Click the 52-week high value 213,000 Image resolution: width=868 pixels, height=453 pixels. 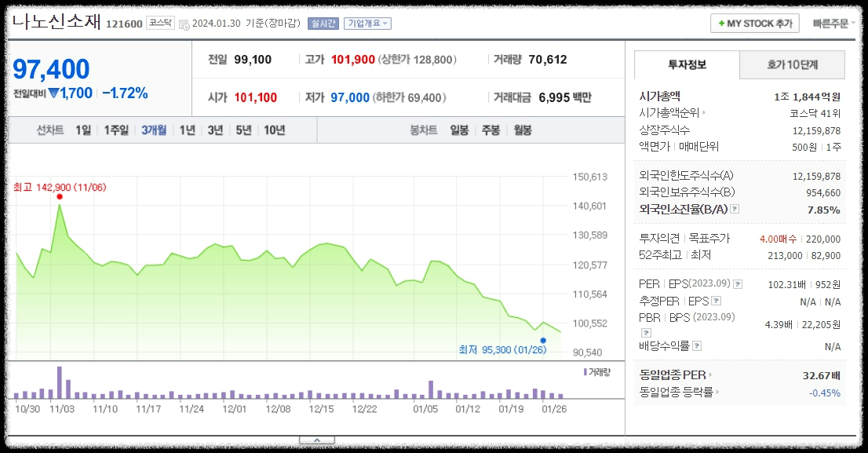[784, 255]
